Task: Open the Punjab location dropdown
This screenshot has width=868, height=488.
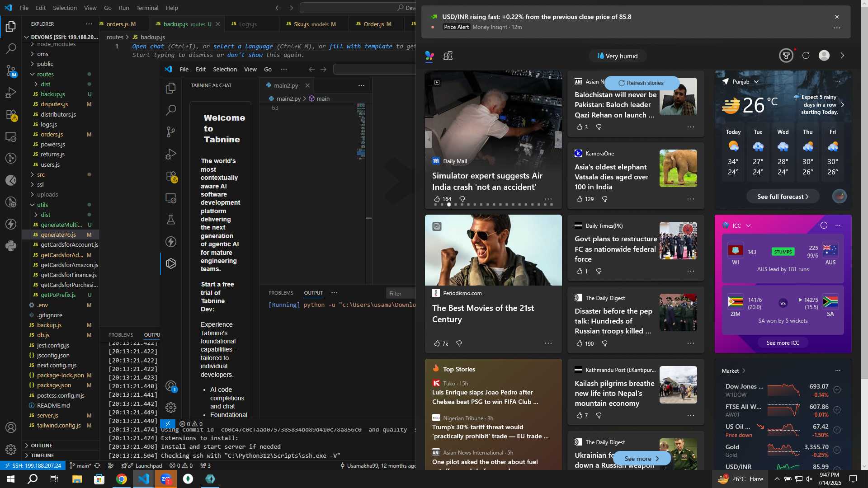Action: (x=756, y=82)
